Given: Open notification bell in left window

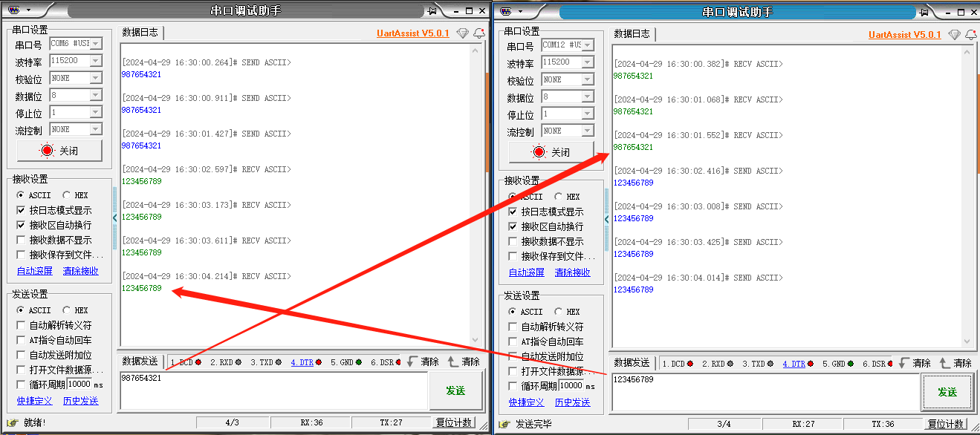Looking at the screenshot, I should pos(479,33).
